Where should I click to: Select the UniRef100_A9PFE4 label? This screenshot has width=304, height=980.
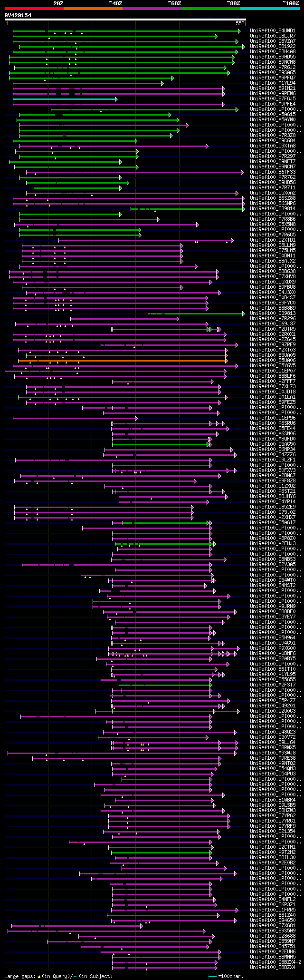coord(273,104)
